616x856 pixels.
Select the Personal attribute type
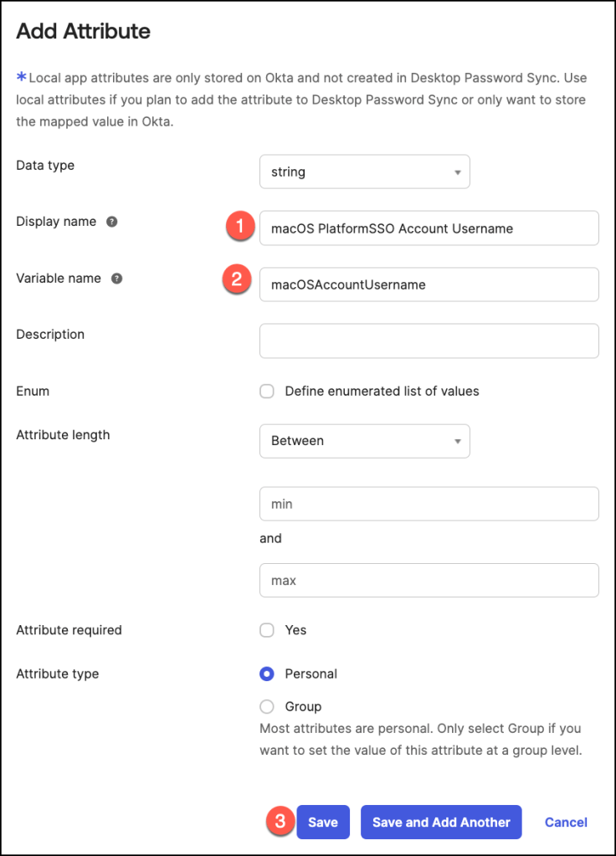click(267, 674)
